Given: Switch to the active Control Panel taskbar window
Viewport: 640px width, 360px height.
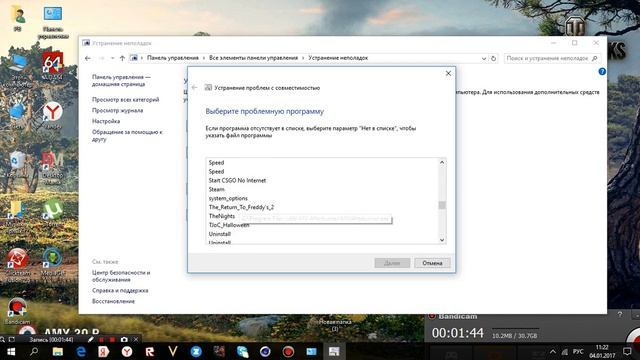Looking at the screenshot, I should (334, 351).
